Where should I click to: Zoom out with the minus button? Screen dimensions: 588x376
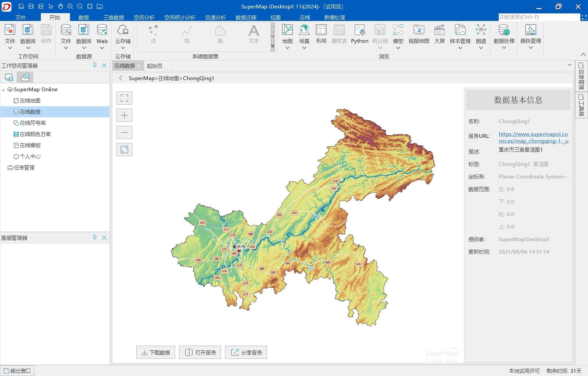point(124,132)
